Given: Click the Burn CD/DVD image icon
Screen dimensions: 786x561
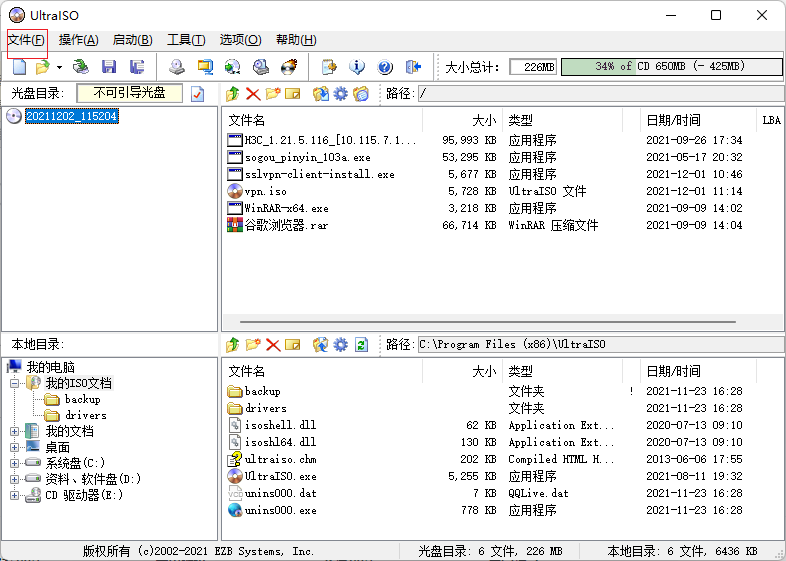Looking at the screenshot, I should [x=289, y=67].
